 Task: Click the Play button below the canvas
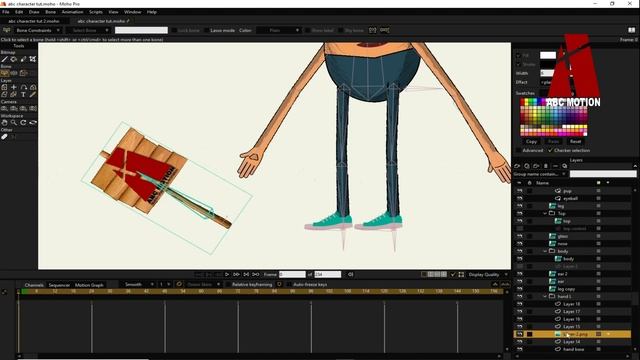227,274
